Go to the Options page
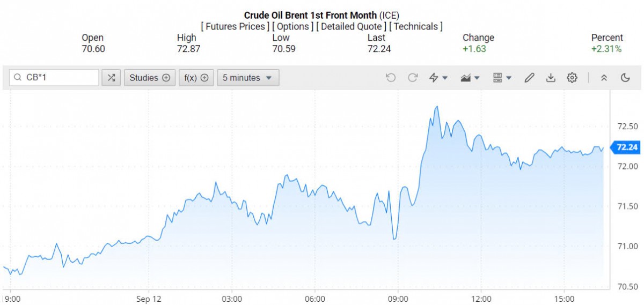 293,26
